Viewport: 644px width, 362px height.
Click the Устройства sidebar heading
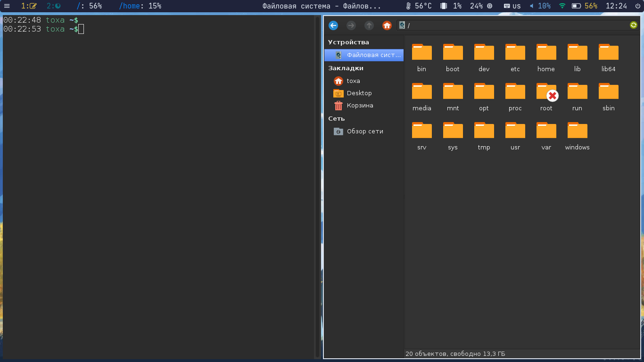click(x=348, y=42)
